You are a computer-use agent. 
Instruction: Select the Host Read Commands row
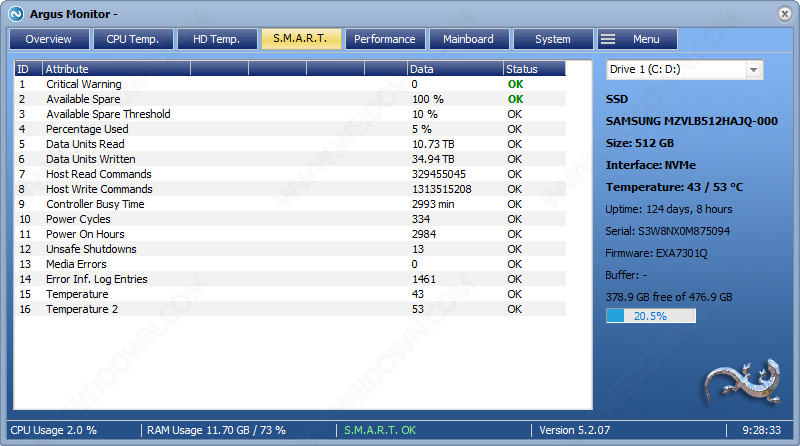point(290,174)
